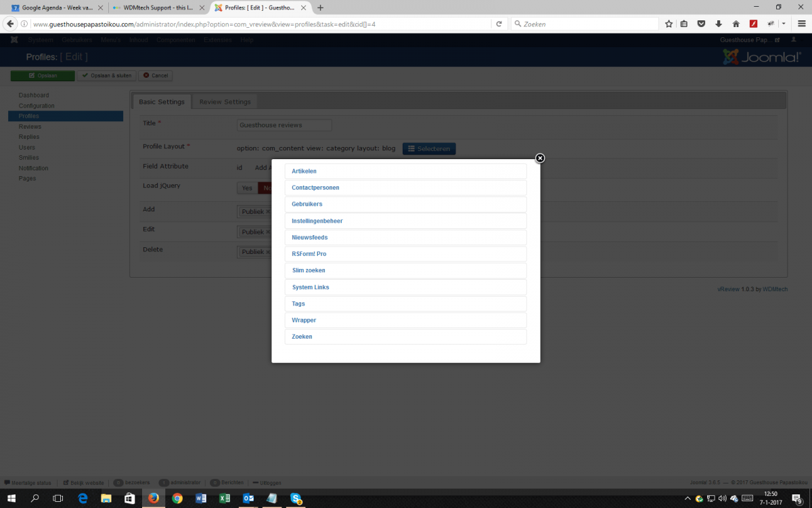Screen dimensions: 812x508
Task: Open the Firefox hamburger menu
Action: pos(801,24)
